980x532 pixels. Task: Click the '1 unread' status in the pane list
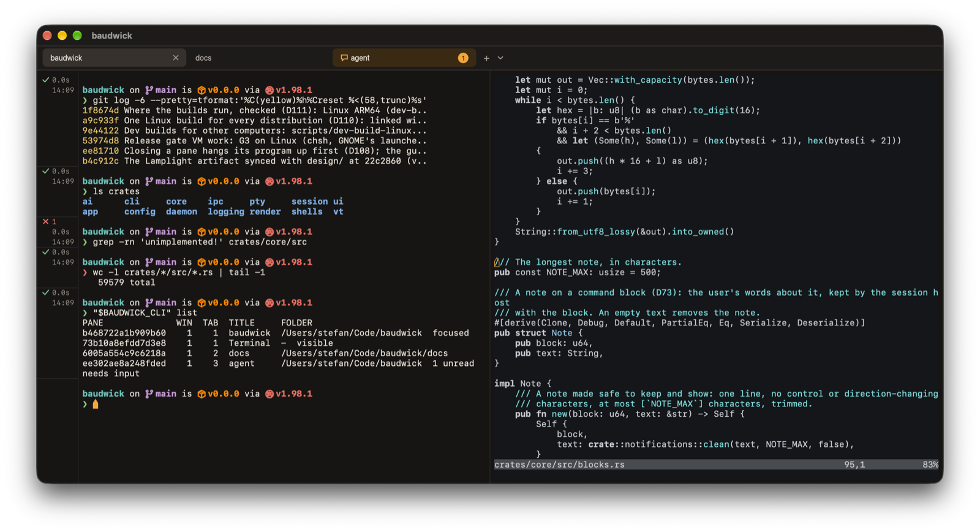[x=453, y=363]
